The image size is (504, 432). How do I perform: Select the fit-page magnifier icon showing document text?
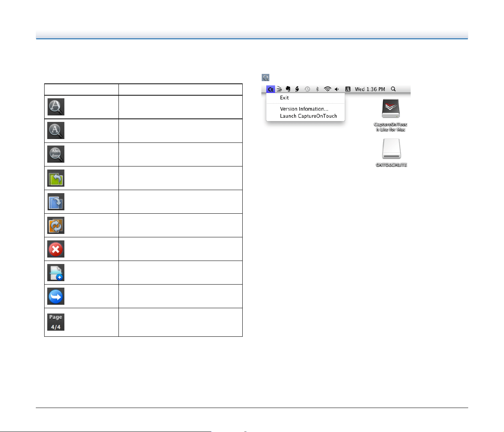click(x=56, y=154)
